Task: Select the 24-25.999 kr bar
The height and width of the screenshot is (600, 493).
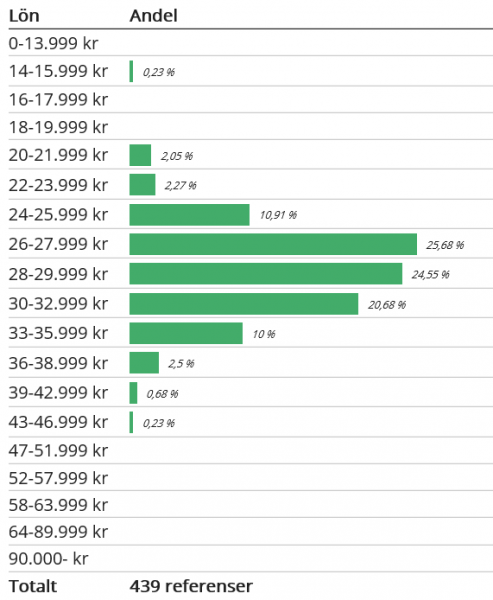Action: [x=189, y=215]
